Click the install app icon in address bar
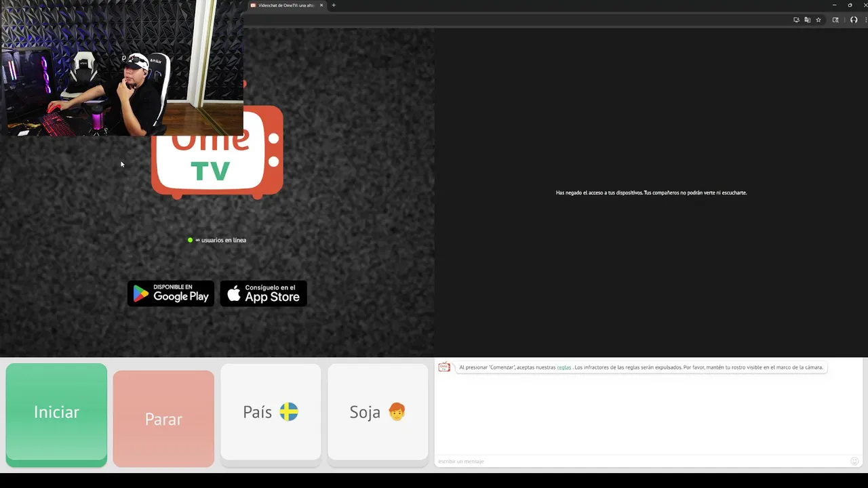868x488 pixels. [796, 20]
